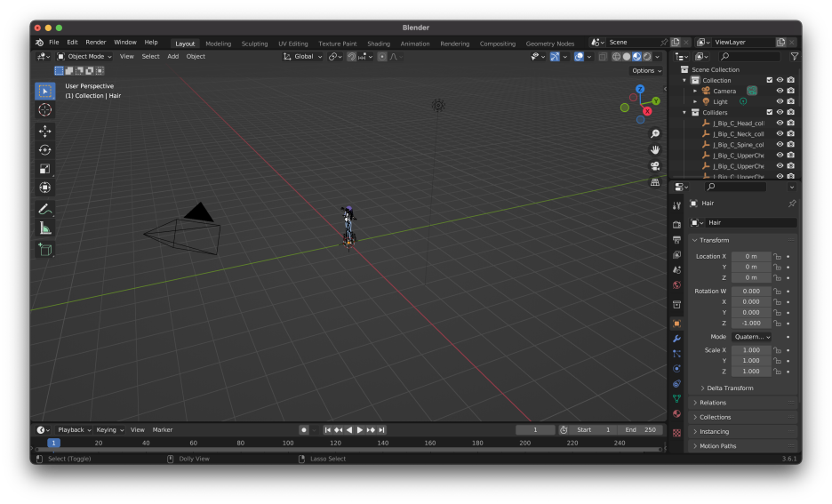
Task: Click the Start frame field
Action: point(595,429)
